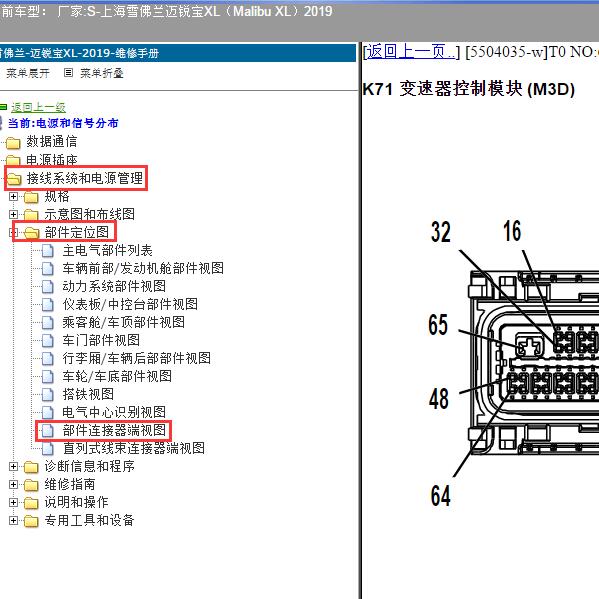
Task: Open 车辆前部/发动机舱部件视图 document
Action: [143, 269]
